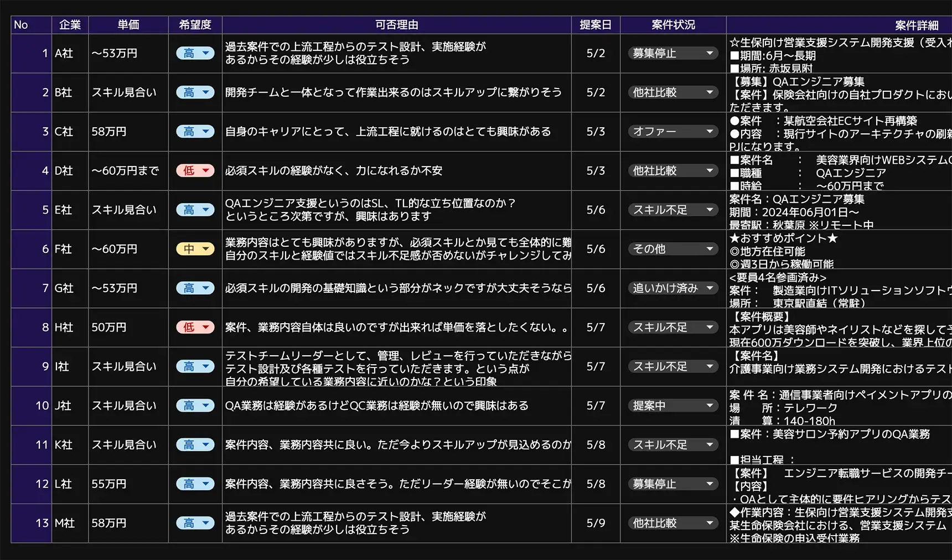Select row number 10 cell
Viewport: 952px width, 560px height.
point(32,406)
